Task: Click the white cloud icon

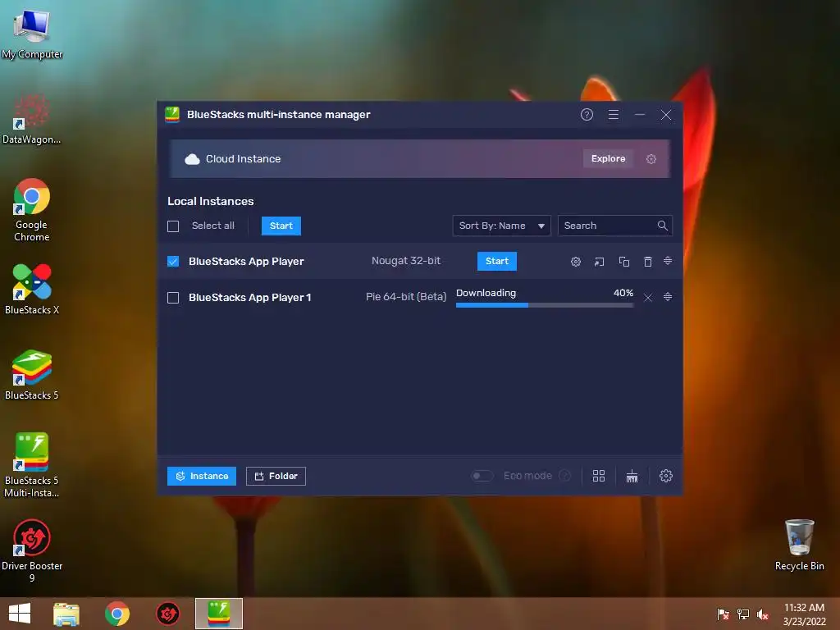Action: [192, 159]
